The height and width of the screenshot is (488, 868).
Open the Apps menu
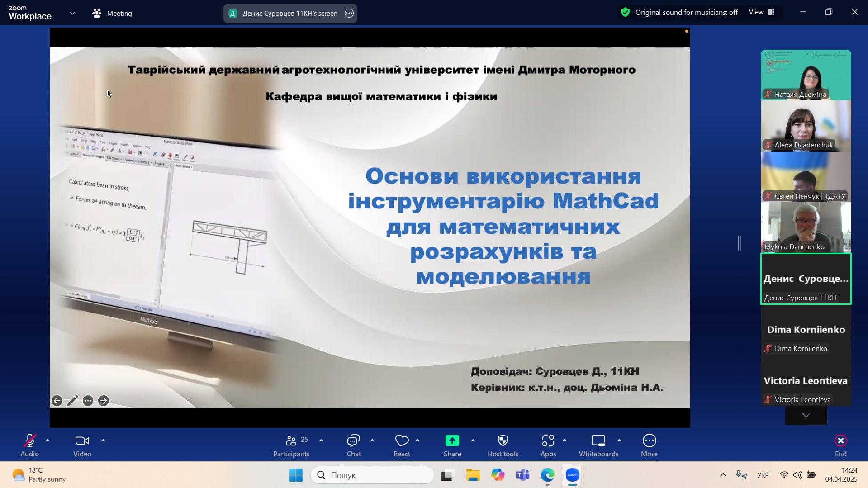pyautogui.click(x=548, y=445)
